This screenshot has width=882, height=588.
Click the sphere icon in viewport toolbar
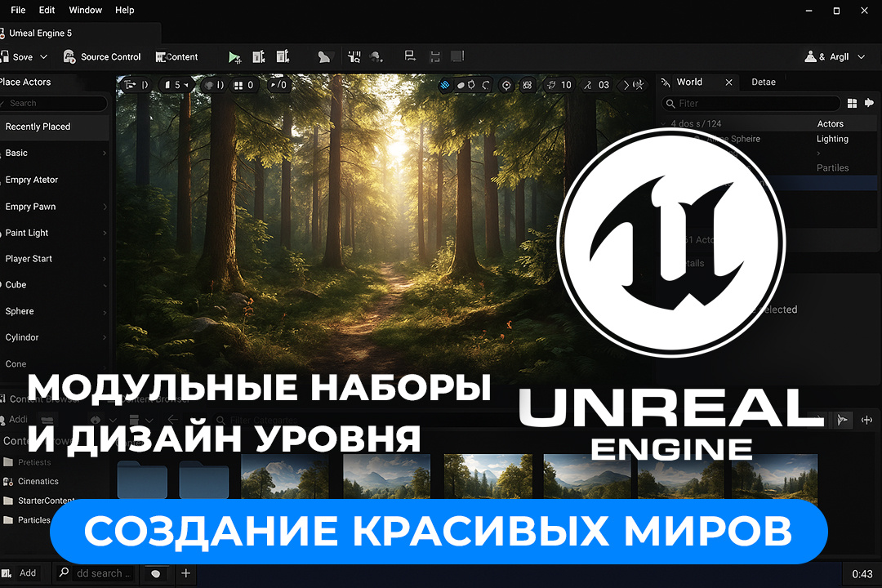coord(209,85)
